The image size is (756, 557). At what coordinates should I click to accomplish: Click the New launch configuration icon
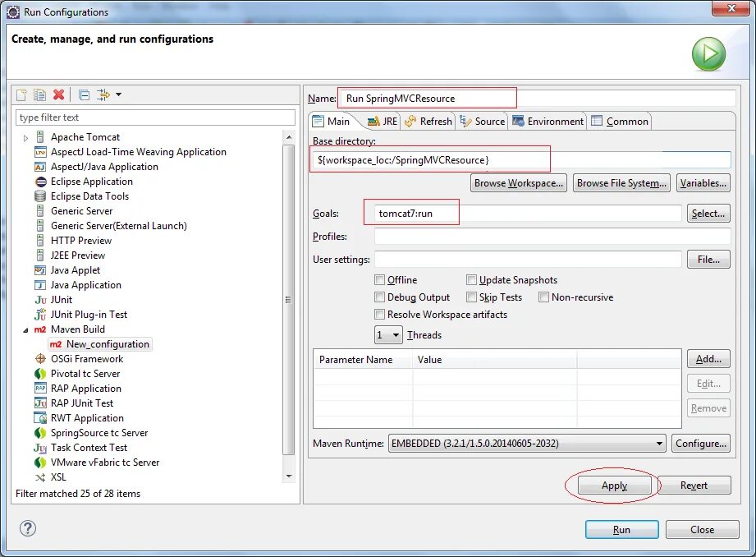pos(21,94)
